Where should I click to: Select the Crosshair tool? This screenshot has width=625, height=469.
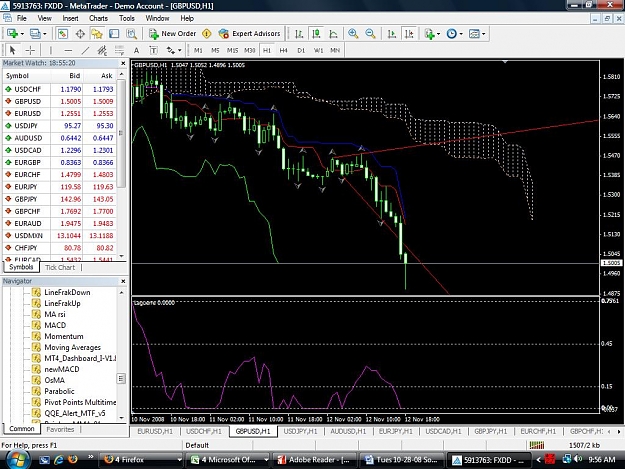pyautogui.click(x=30, y=50)
